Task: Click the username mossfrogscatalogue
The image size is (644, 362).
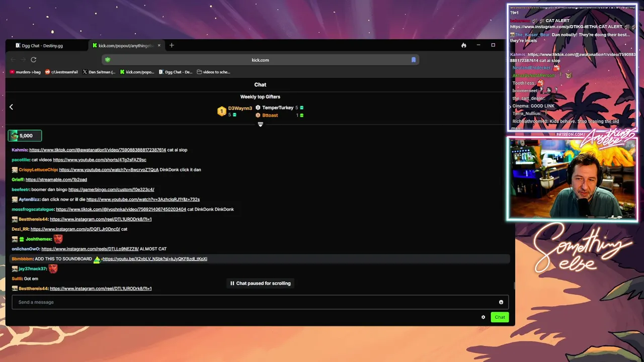Action: pos(33,209)
